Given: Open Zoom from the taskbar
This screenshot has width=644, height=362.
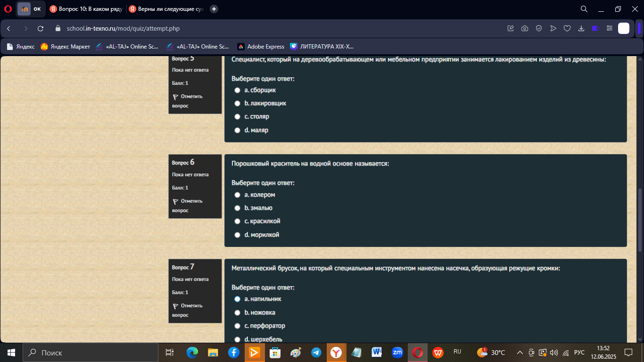Looking at the screenshot, I should [x=397, y=353].
